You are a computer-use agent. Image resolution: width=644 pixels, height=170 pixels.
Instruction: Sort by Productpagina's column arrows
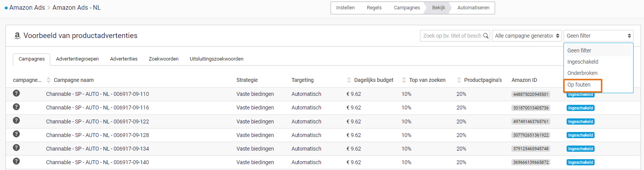pos(459,80)
